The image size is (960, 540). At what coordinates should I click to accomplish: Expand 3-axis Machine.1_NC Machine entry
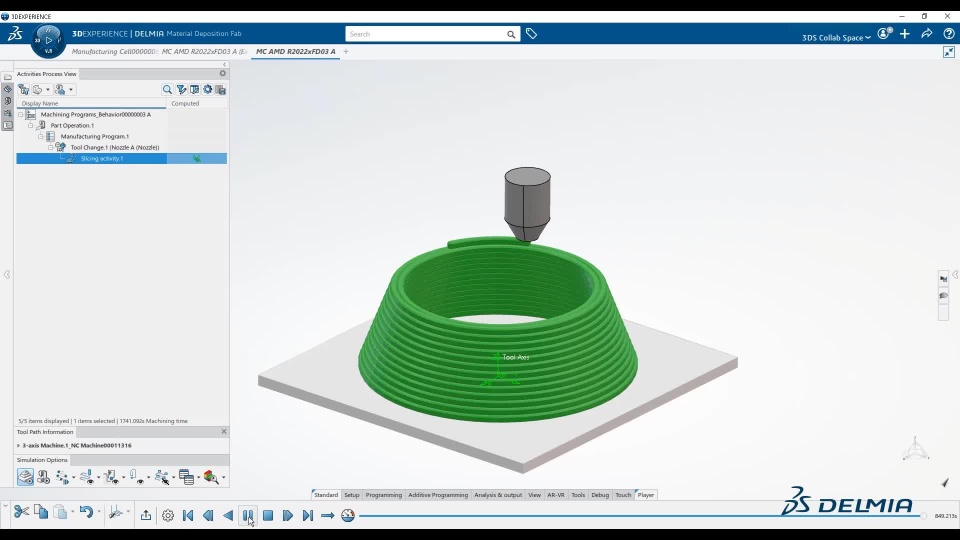pos(18,446)
